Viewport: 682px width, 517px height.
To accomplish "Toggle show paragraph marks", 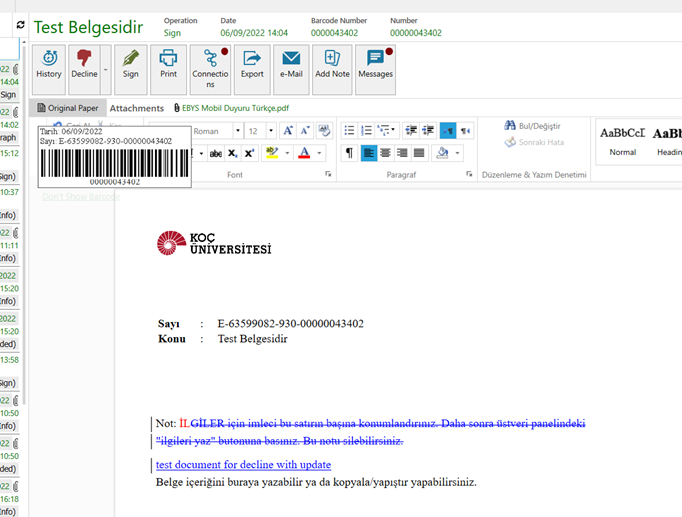I will tap(348, 153).
